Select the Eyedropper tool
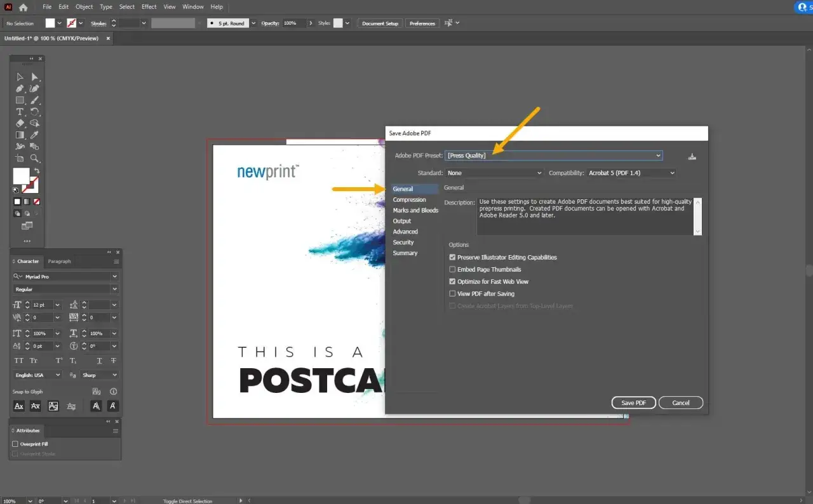The image size is (813, 504). 35,135
